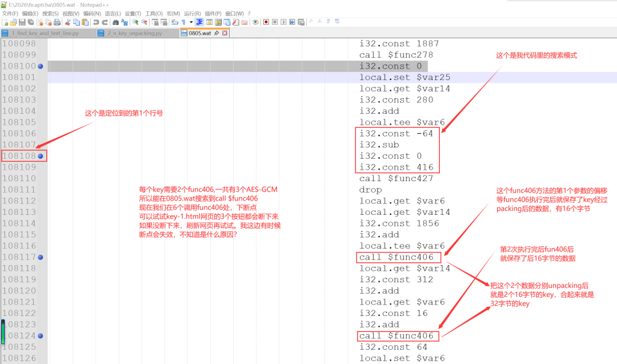
Task: Click the Save All toolbar icon
Action: tap(31, 22)
